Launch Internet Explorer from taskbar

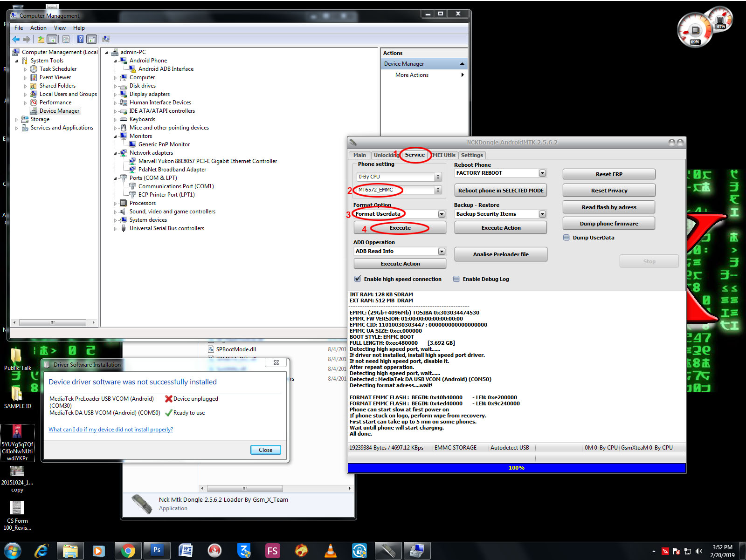(41, 551)
